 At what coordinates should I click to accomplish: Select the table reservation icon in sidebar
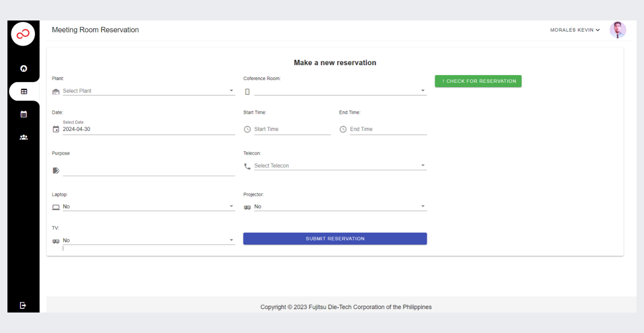pos(24,92)
